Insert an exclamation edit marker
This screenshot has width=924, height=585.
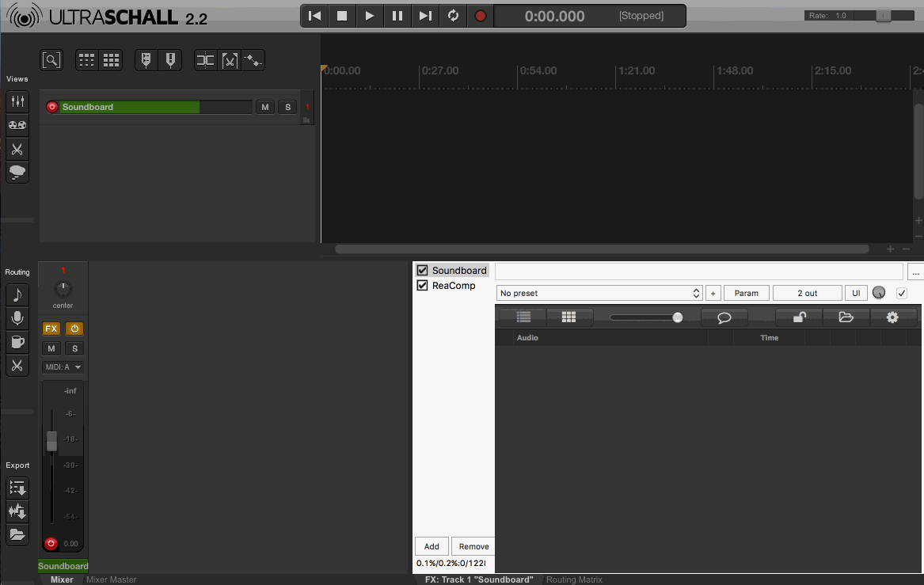pyautogui.click(x=170, y=60)
